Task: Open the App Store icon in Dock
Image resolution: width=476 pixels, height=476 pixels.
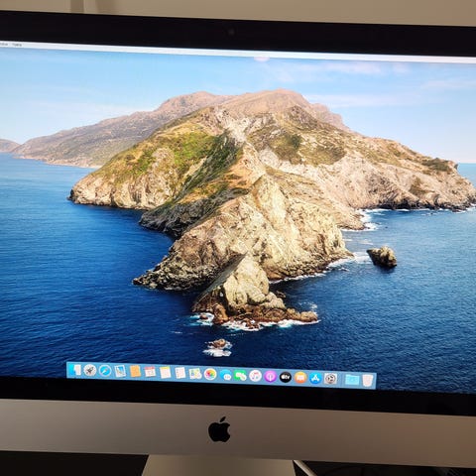Action: pyautogui.click(x=315, y=378)
